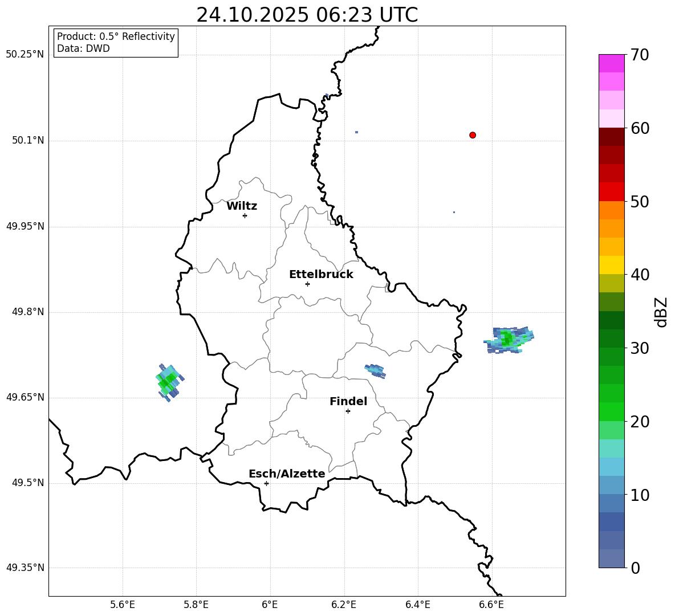Click the radar echo east of the red-dot longitude

510,340
